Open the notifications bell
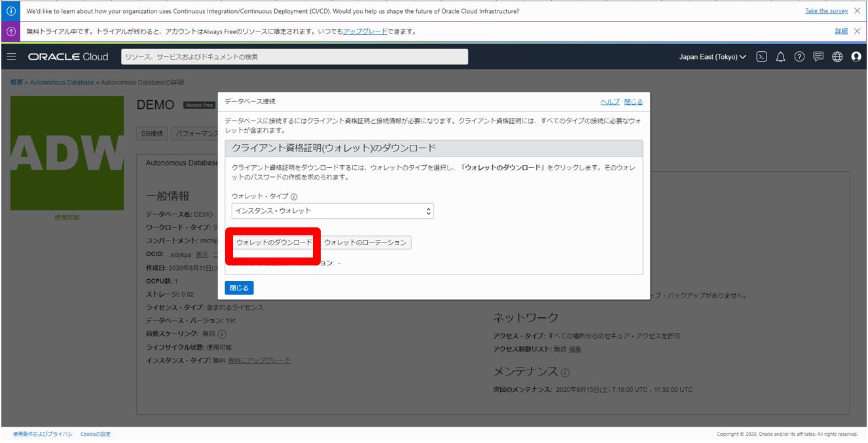 (780, 57)
